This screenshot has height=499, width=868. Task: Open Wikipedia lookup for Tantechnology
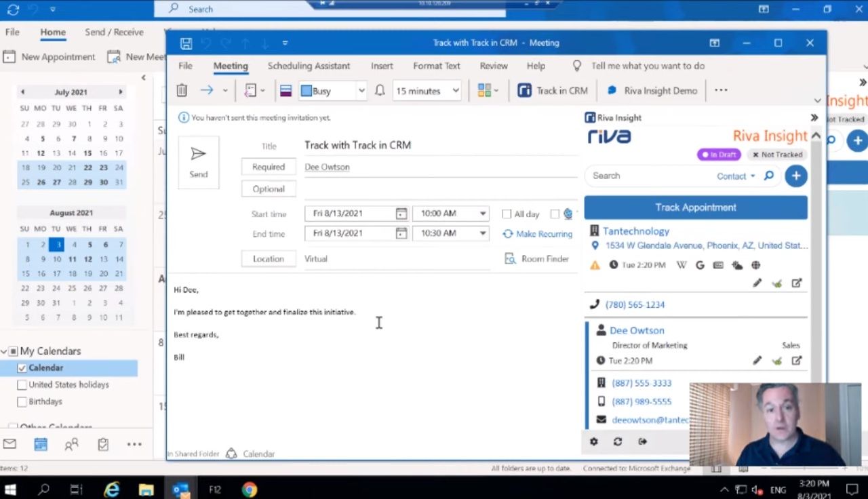pos(682,265)
